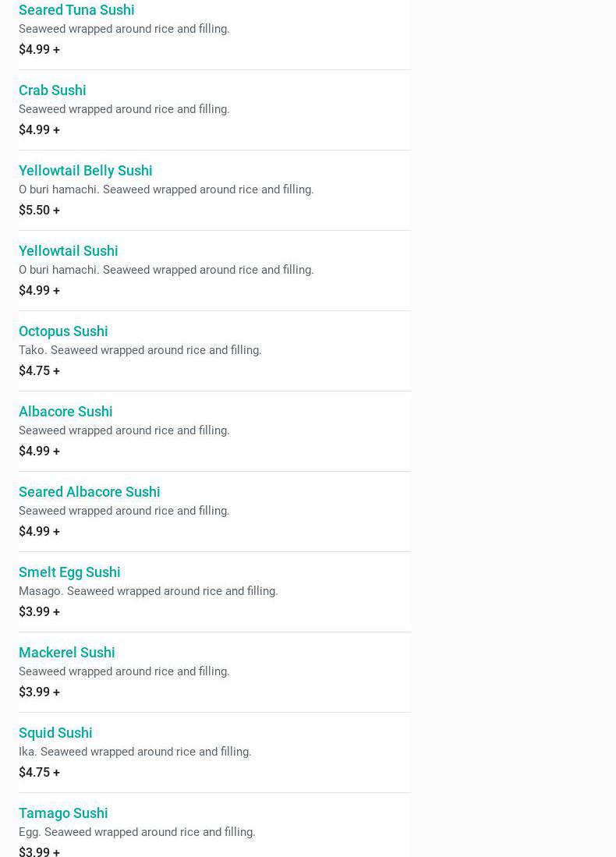Viewport: 616px width, 857px height.
Task: Click the $4.99 + price under Crab Sushi
Action: (39, 130)
